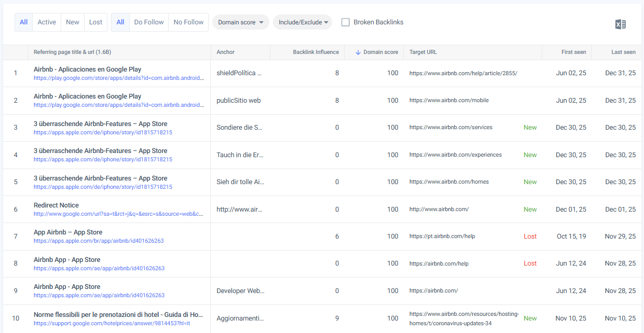Image resolution: width=644 pixels, height=333 pixels.
Task: Select the All follow-type filter
Action: pos(120,22)
